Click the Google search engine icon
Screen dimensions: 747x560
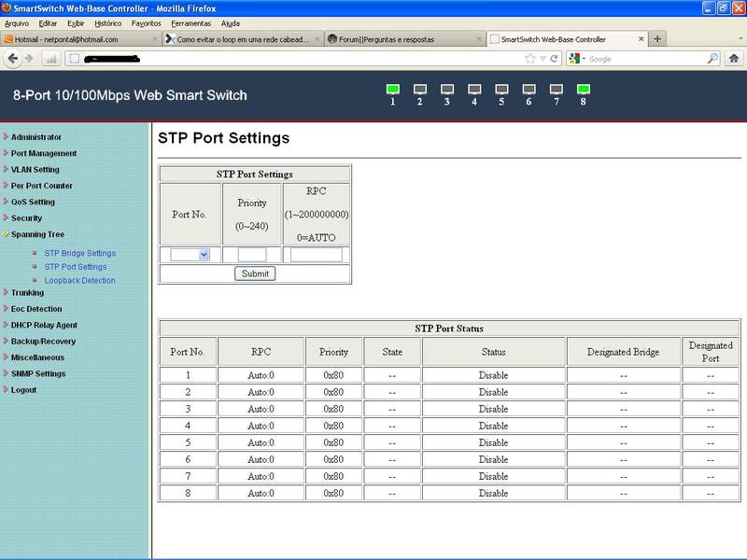coord(574,59)
